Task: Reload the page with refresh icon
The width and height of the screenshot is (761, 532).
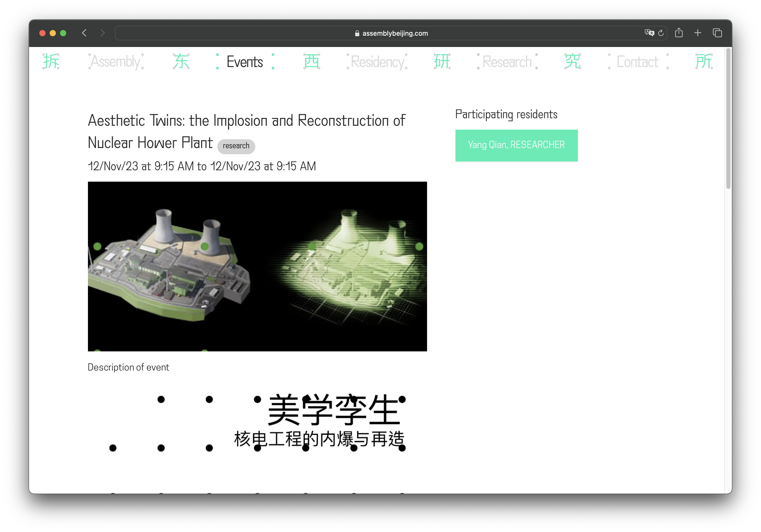Action: point(661,33)
